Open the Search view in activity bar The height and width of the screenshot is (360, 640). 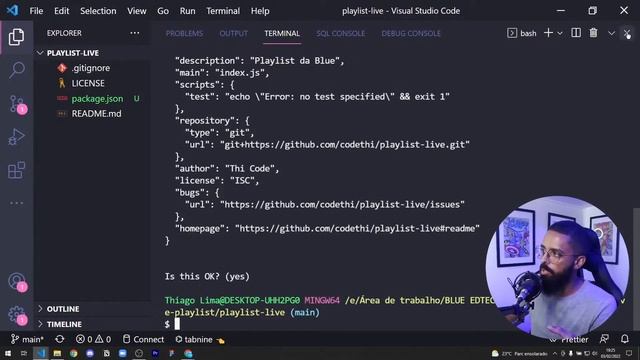click(16, 70)
